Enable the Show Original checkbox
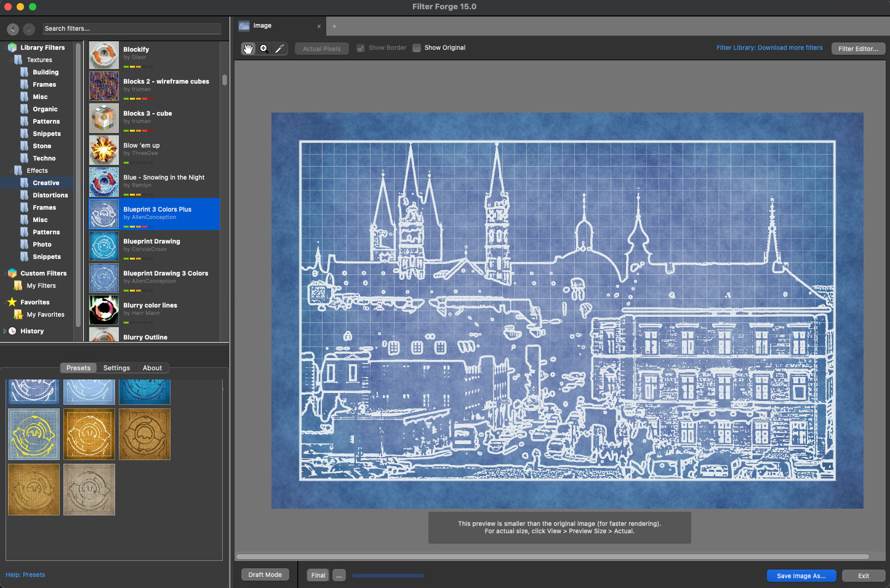This screenshot has height=588, width=890. [x=417, y=48]
